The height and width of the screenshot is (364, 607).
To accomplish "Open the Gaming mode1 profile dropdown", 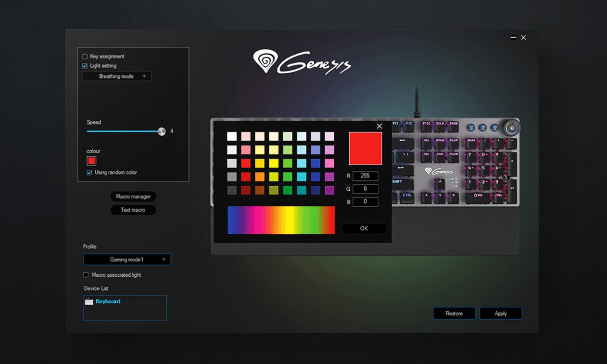I will (x=127, y=259).
